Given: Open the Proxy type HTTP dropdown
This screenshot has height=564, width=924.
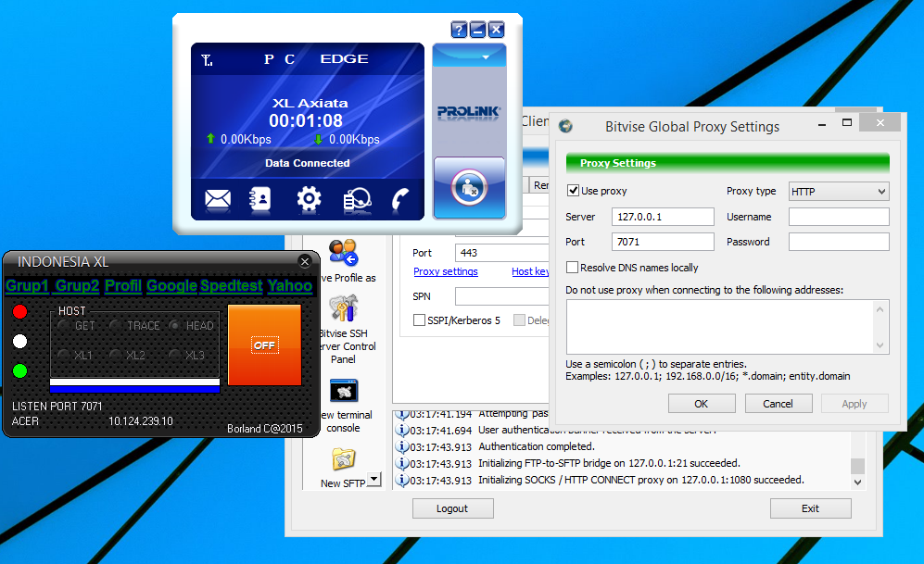Looking at the screenshot, I should click(x=839, y=192).
